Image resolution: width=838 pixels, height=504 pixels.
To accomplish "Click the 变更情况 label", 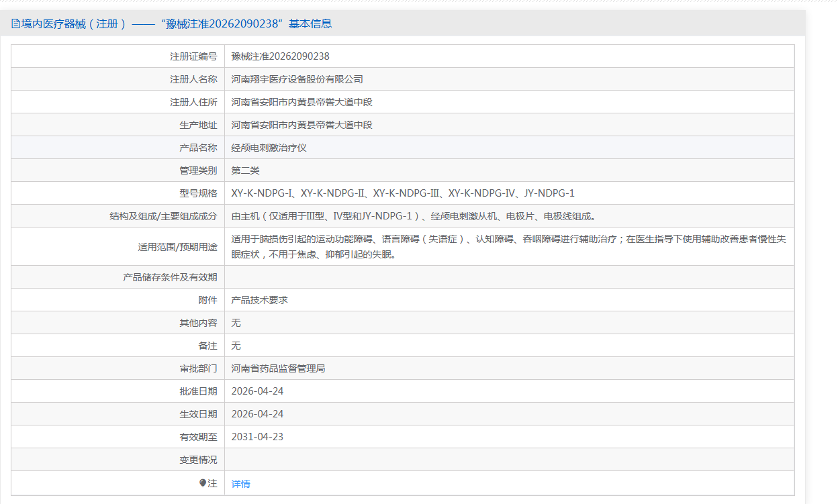I will point(198,460).
